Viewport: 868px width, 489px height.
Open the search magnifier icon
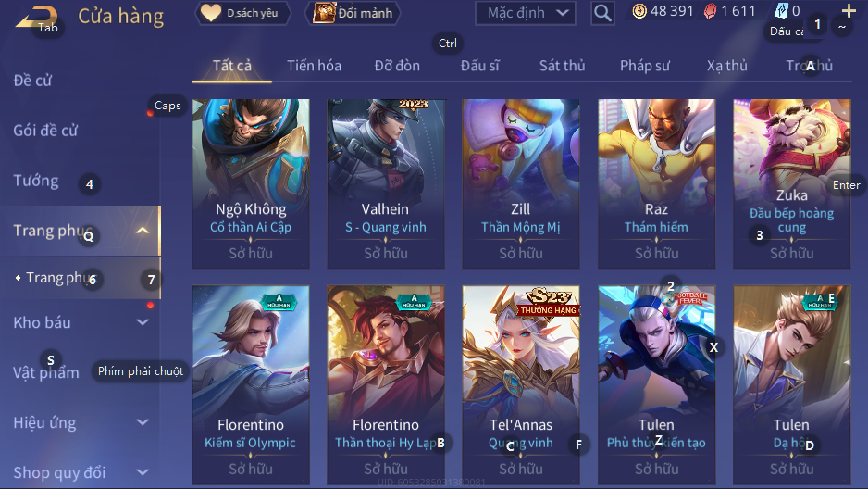[602, 13]
